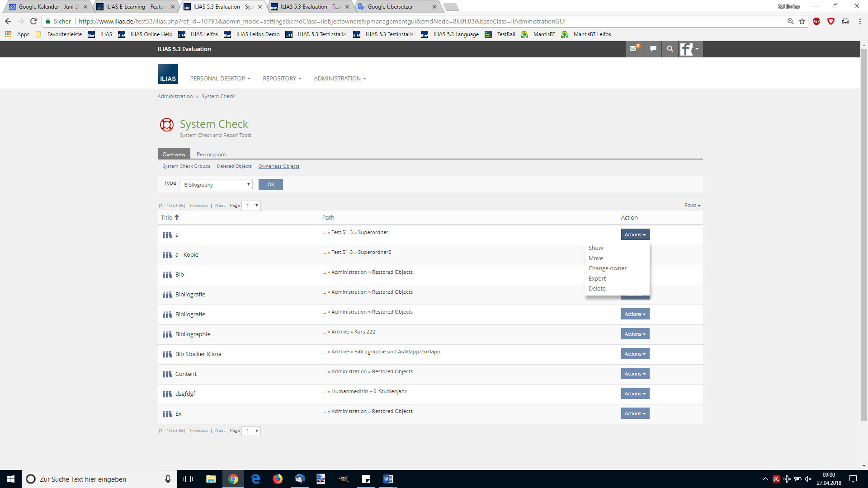Choose Change owner from actions menu
This screenshot has height=488, width=868.
[607, 268]
